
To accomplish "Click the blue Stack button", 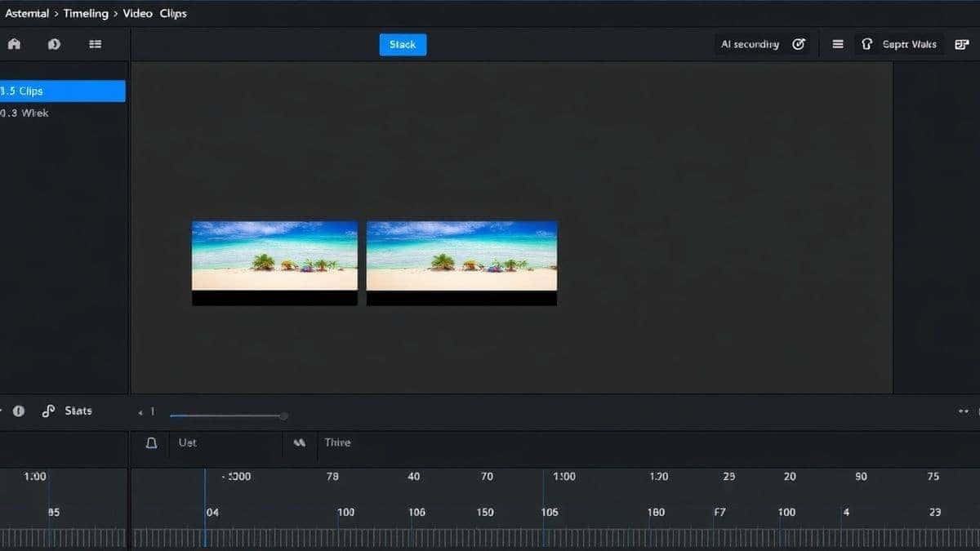I will [x=403, y=45].
